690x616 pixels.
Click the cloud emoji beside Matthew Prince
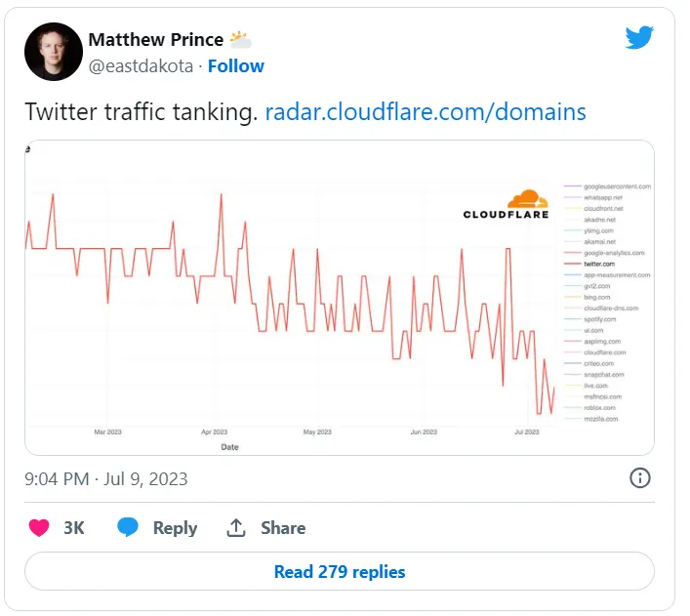[240, 40]
